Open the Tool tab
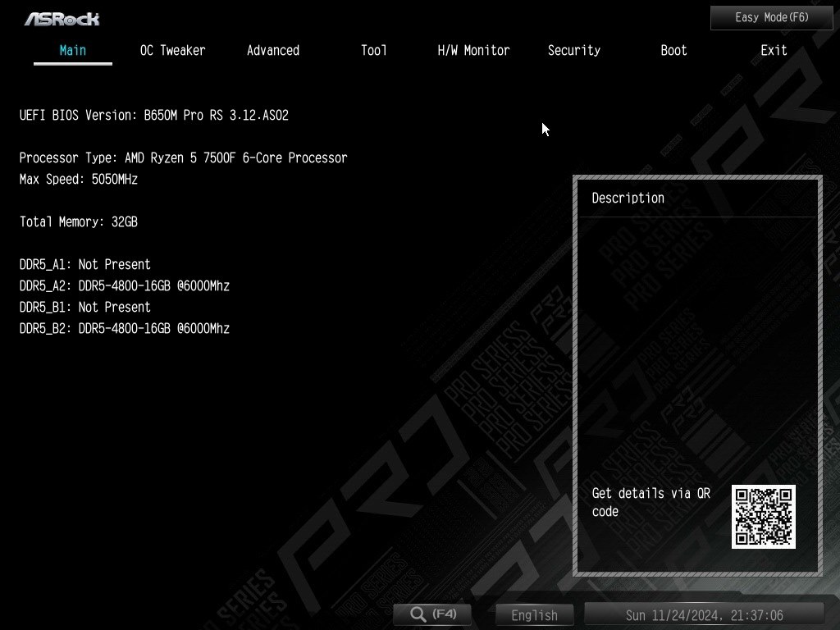 tap(373, 51)
